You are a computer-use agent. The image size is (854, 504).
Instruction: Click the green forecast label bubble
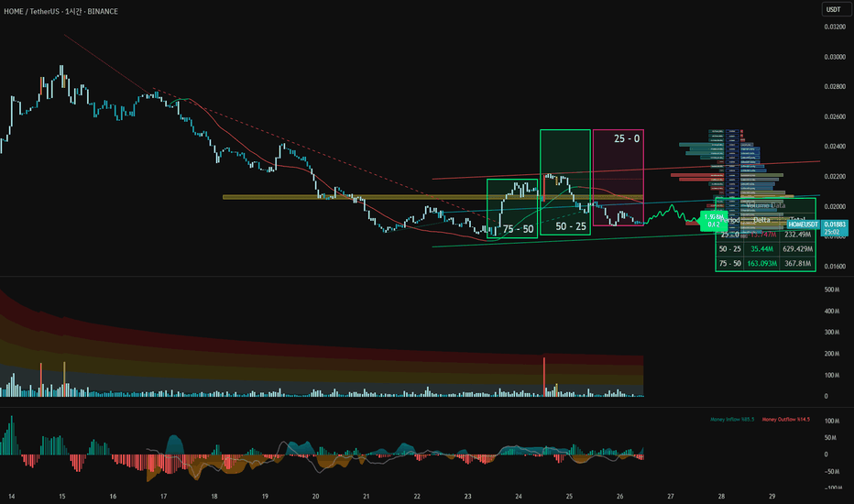[x=713, y=221]
